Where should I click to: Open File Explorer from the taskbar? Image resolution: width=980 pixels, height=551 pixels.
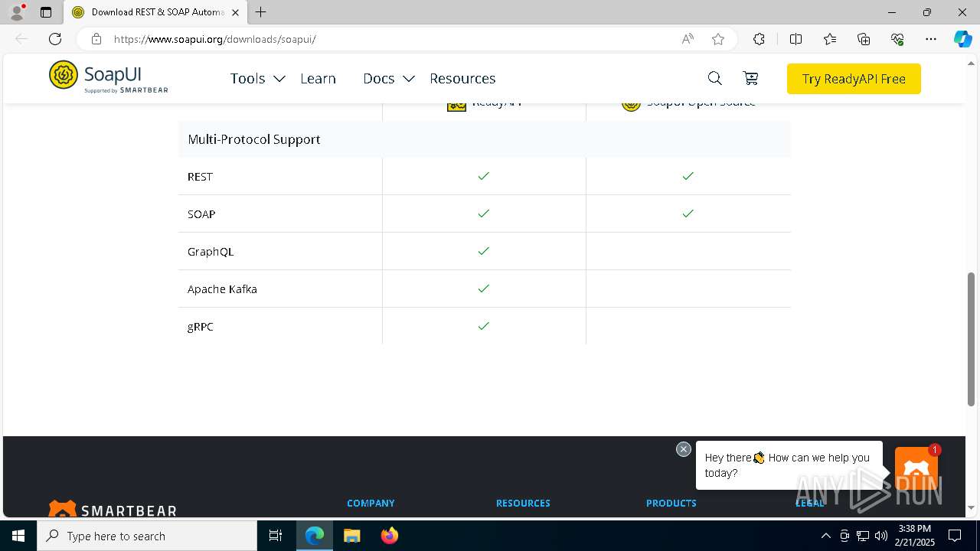pyautogui.click(x=351, y=536)
